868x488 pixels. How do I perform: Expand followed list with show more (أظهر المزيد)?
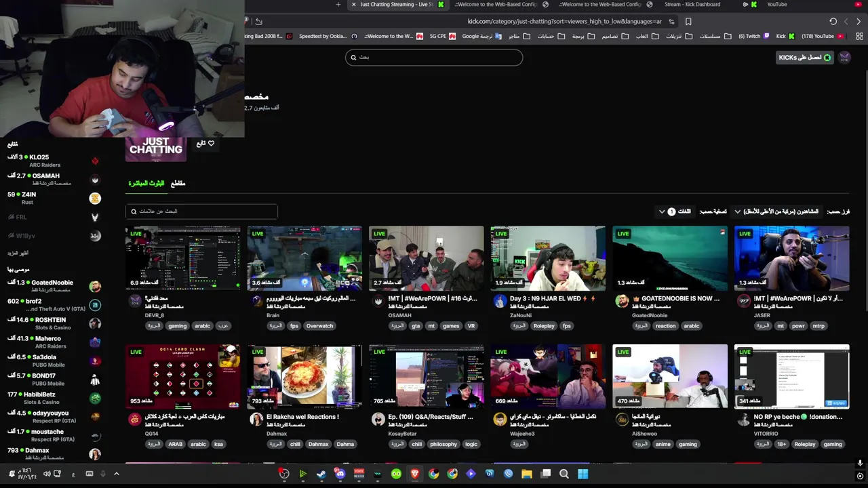coord(18,253)
